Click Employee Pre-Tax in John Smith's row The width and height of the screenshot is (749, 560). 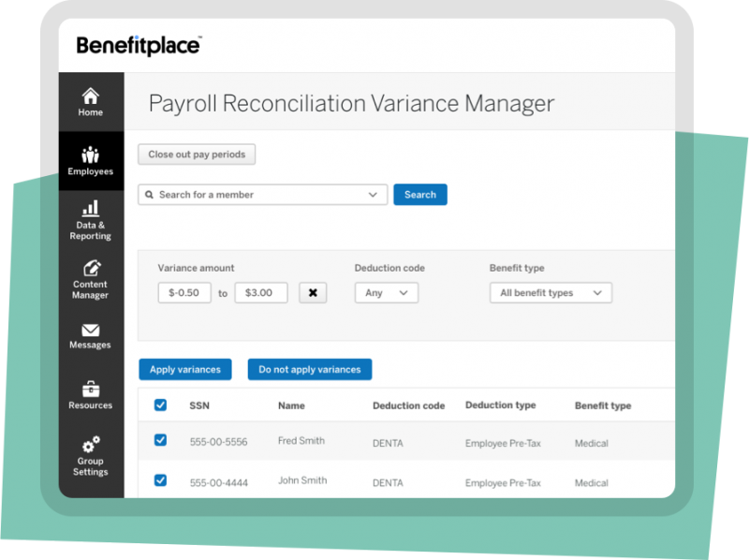point(503,483)
